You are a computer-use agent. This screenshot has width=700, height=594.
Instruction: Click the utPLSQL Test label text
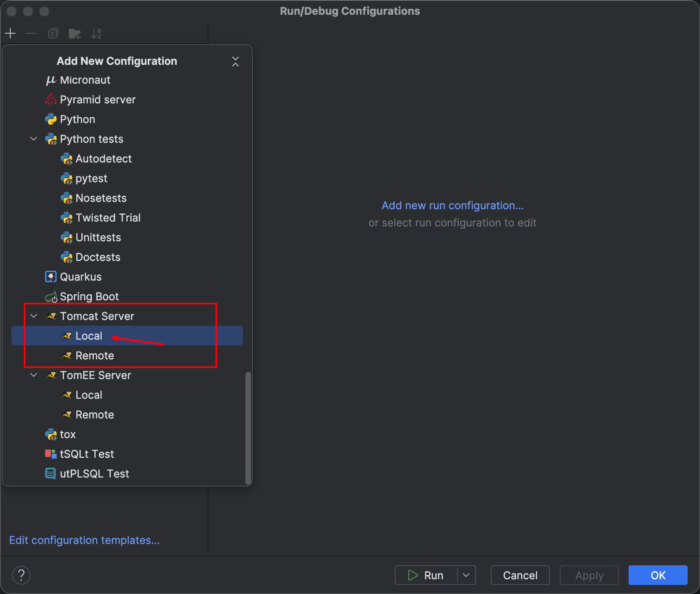(94, 474)
